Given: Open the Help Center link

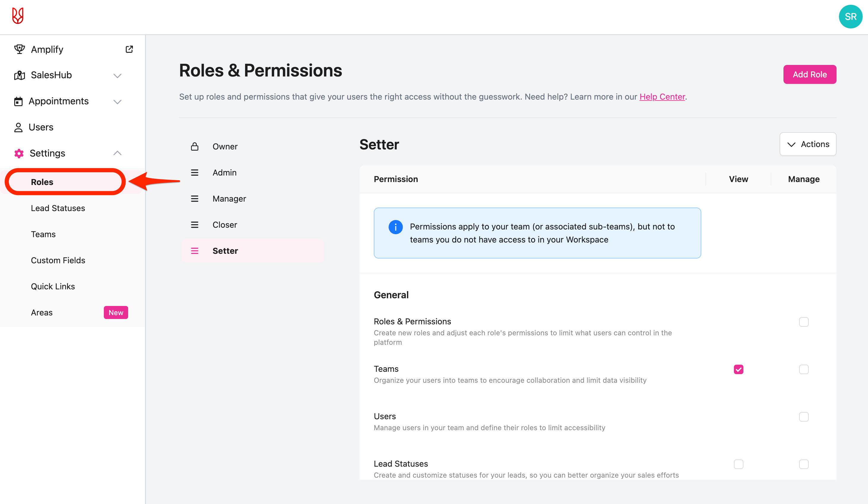Looking at the screenshot, I should (x=662, y=97).
